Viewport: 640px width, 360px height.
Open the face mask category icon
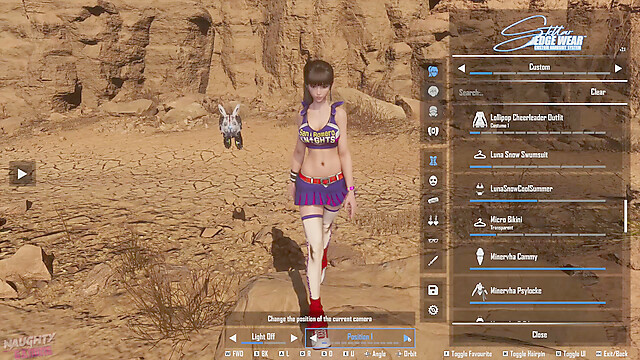click(433, 181)
